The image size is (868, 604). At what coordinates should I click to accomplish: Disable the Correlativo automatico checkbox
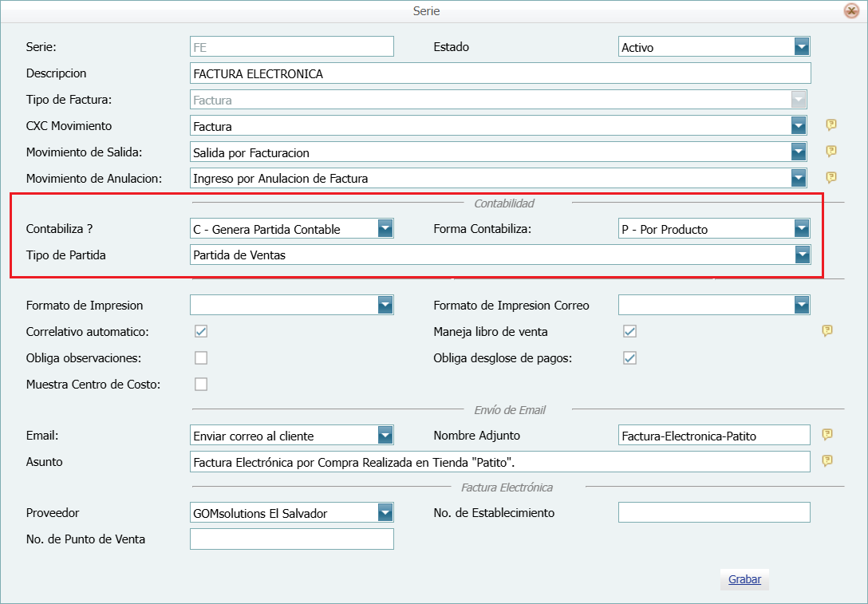200,331
